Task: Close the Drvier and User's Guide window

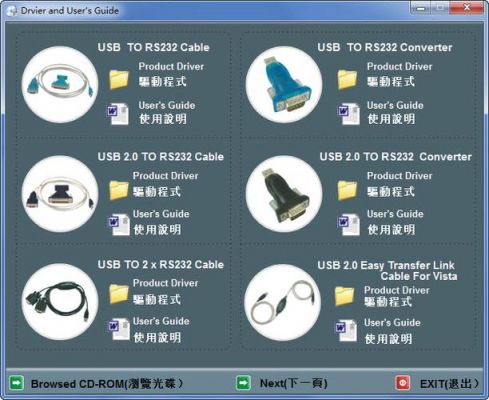Action: point(467,8)
